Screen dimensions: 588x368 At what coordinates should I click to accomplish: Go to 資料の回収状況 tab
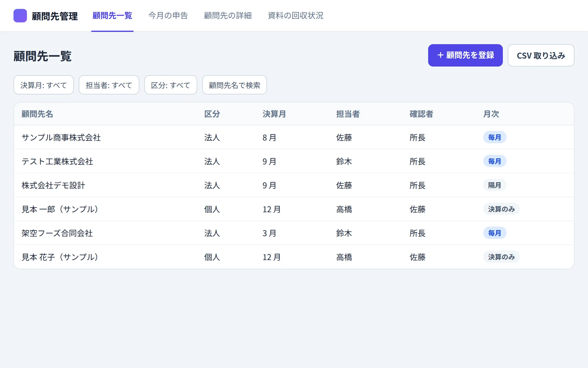click(296, 16)
